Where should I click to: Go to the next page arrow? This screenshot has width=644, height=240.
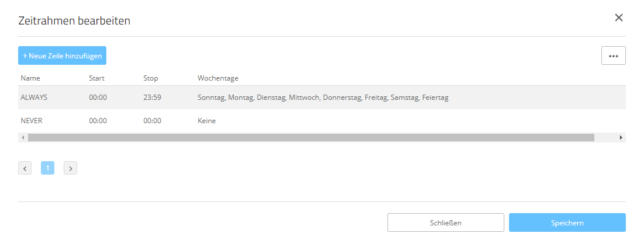(x=70, y=168)
